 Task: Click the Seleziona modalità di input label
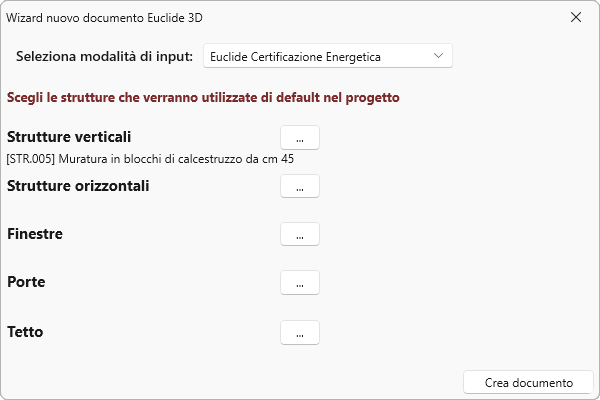[x=105, y=56]
